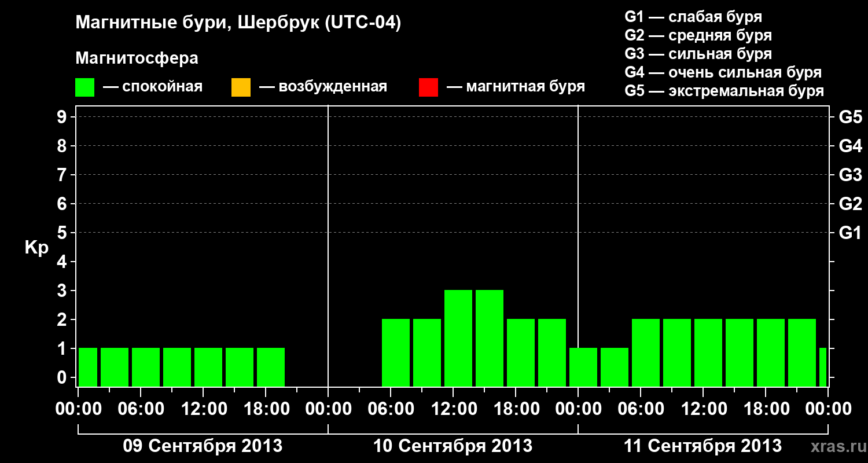
Task: Click the right-axis G2 label
Action: click(x=850, y=204)
